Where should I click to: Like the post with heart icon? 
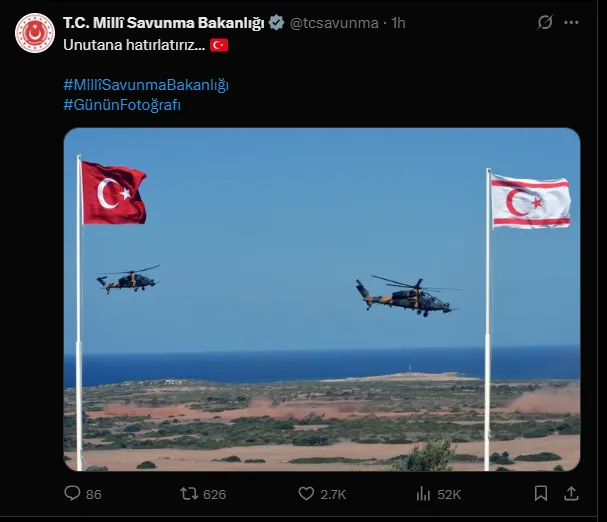[x=306, y=494]
